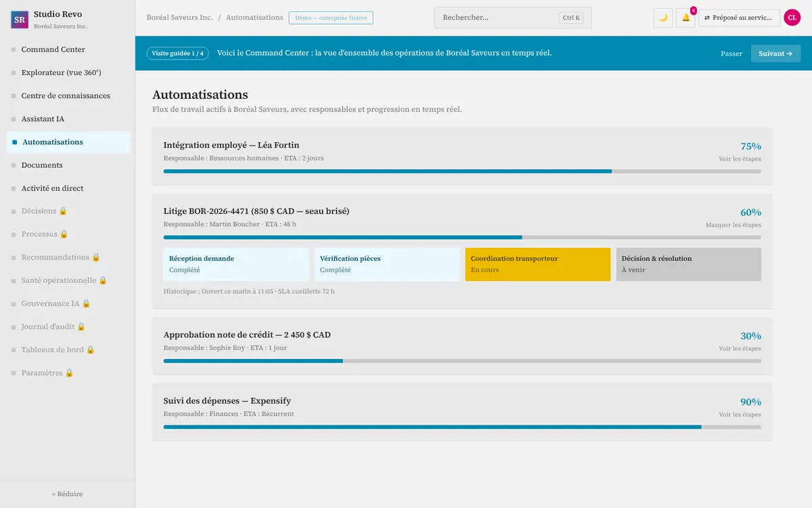Click the 90% value for Suivi des dépenses
The image size is (812, 508).
(x=750, y=402)
